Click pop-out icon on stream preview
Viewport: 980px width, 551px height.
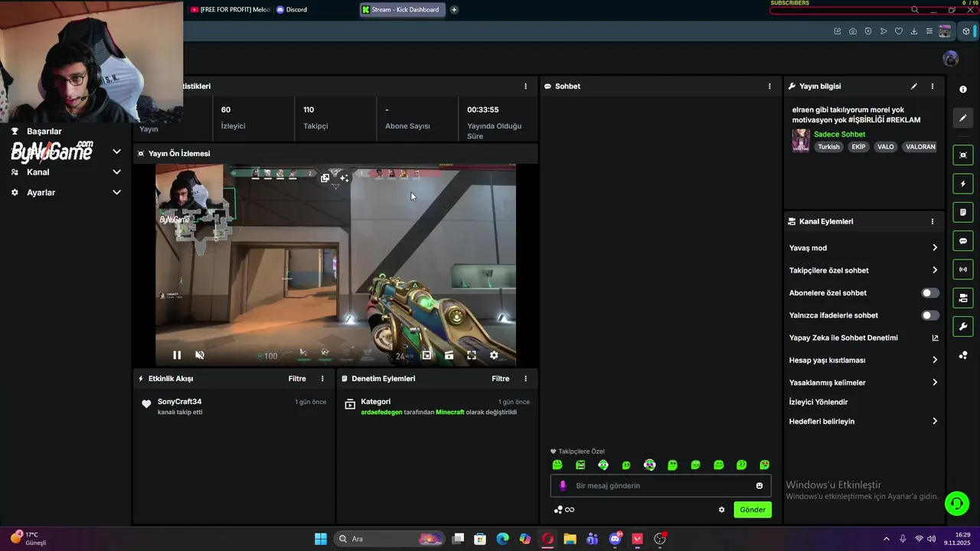325,178
